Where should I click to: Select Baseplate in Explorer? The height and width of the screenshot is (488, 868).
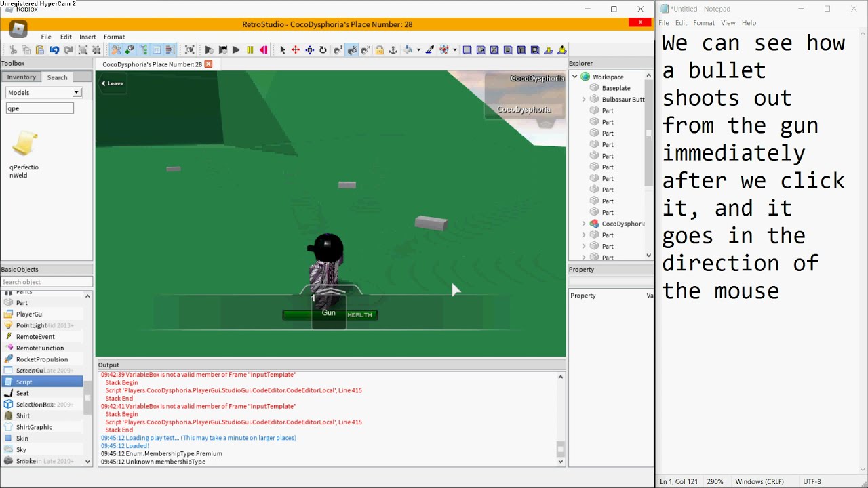[616, 88]
